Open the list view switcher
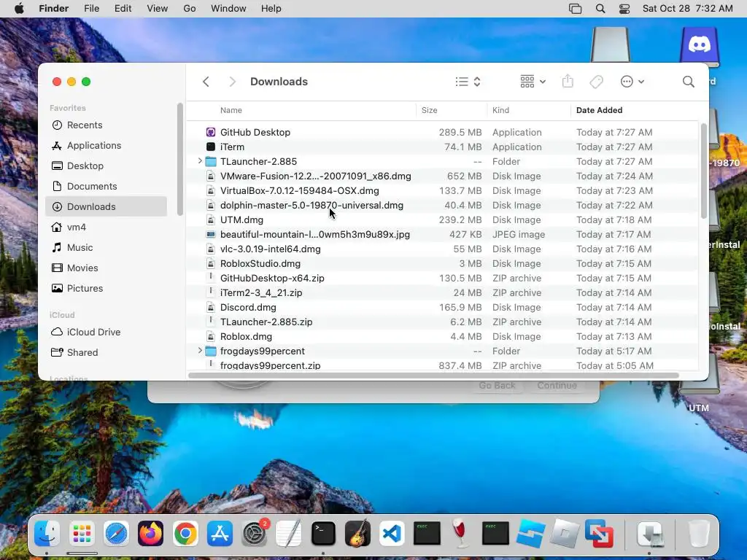This screenshot has height=560, width=747. [x=468, y=82]
